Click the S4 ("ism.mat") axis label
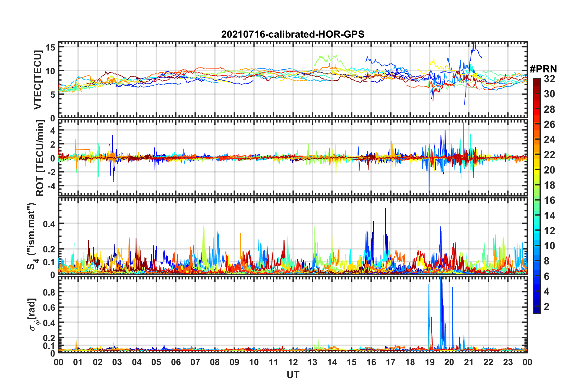The height and width of the screenshot is (392, 586). point(32,236)
